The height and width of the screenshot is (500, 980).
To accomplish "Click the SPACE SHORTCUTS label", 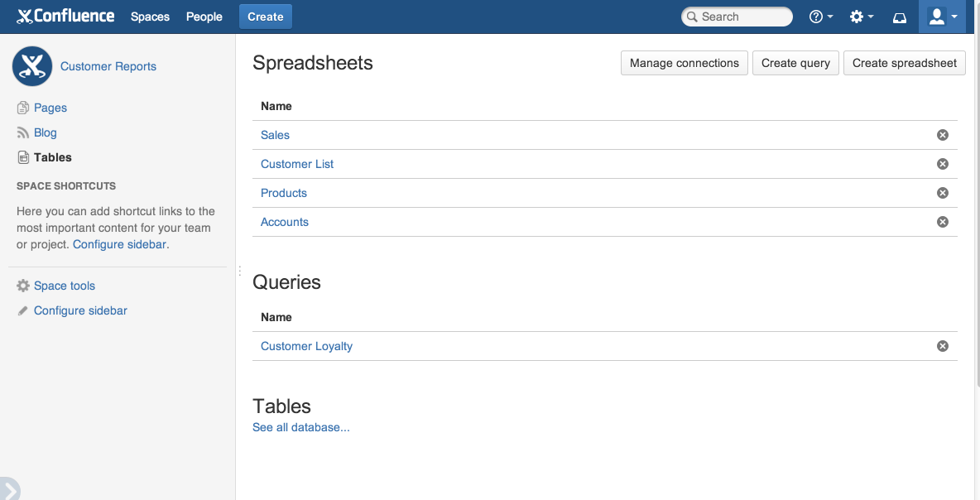I will (x=66, y=186).
